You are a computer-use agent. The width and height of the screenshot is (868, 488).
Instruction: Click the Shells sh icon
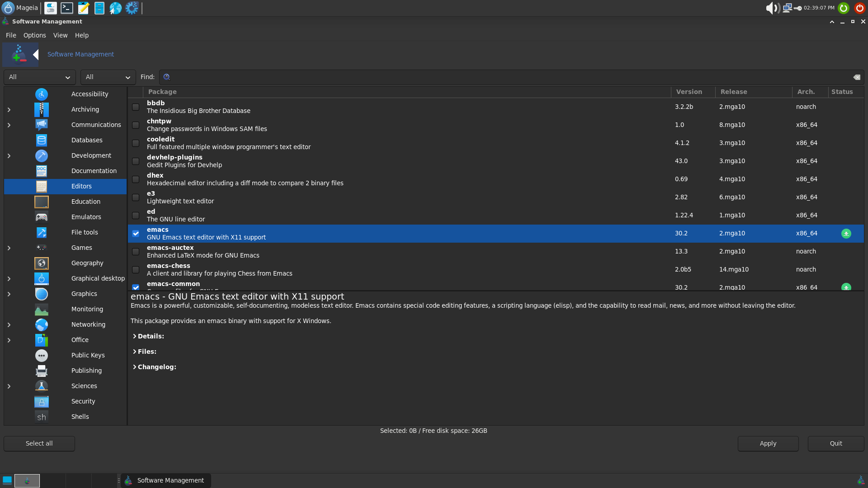pyautogui.click(x=41, y=417)
